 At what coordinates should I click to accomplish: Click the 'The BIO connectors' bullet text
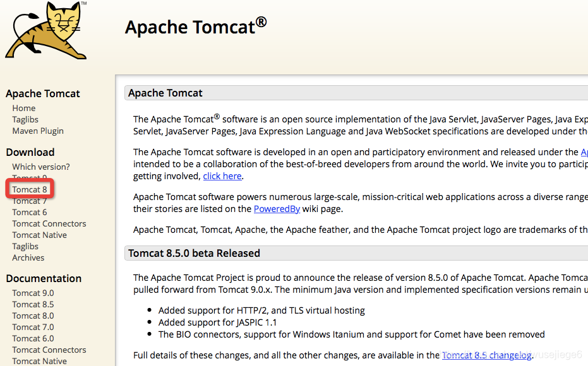351,334
